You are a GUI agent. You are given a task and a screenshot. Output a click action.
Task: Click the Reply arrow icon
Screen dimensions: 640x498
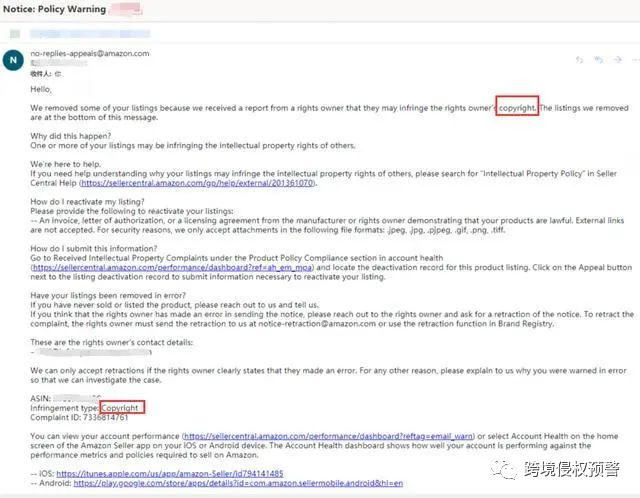point(579,60)
